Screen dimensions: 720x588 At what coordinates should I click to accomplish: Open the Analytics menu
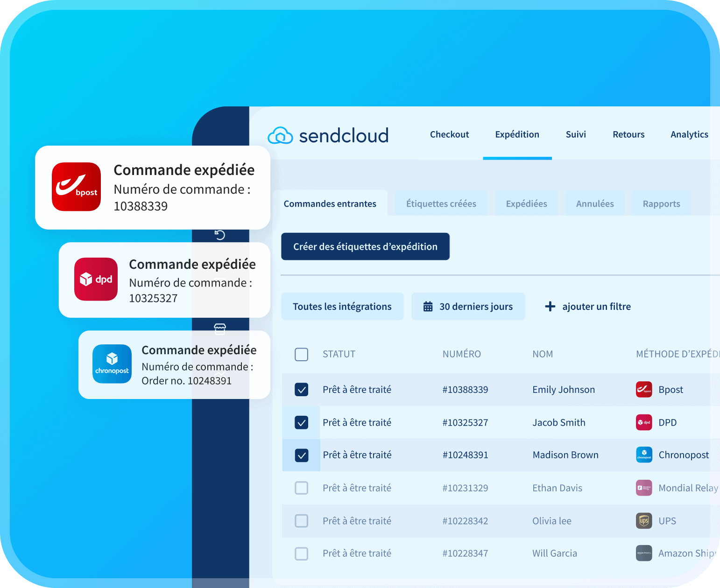tap(690, 134)
